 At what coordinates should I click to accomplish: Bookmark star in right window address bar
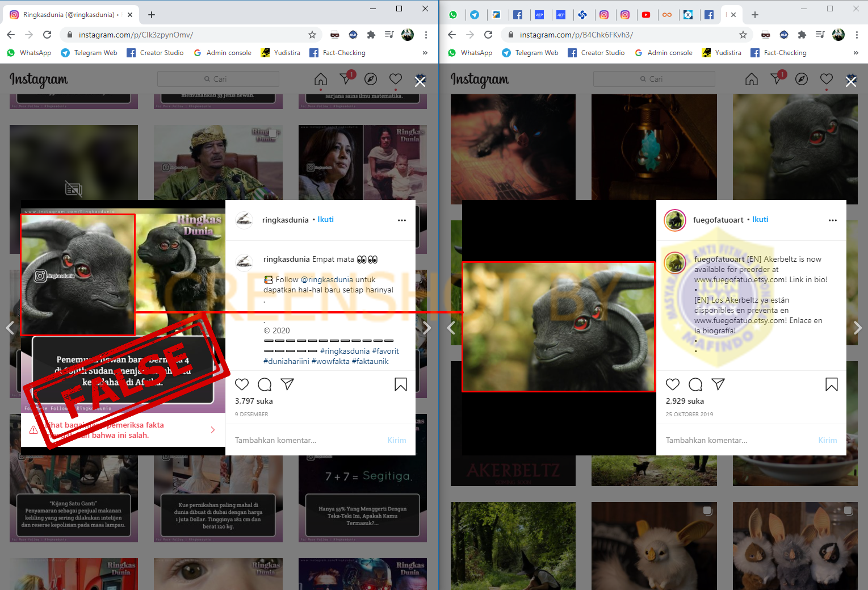coord(743,35)
